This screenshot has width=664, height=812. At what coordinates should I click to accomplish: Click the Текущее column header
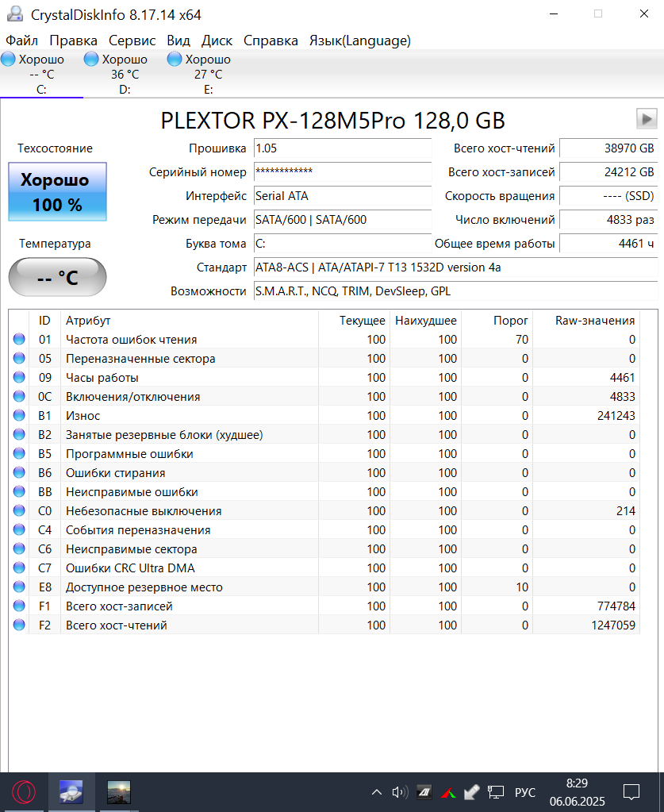click(355, 321)
